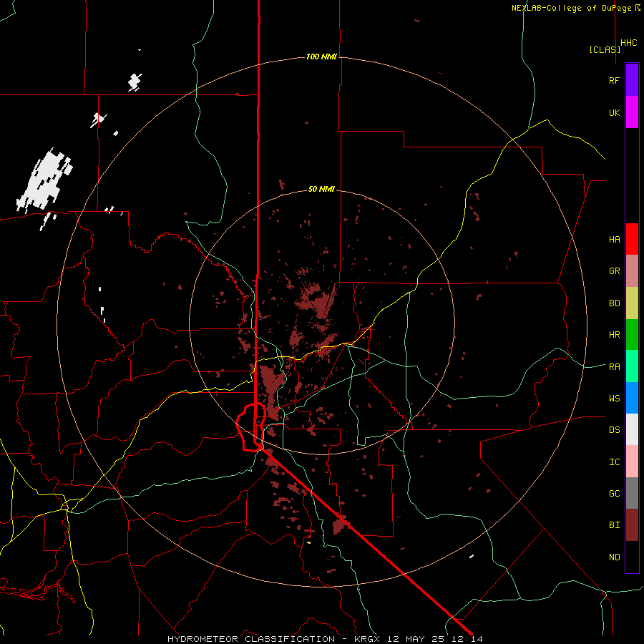Click the RF purple legend swatch

(x=632, y=80)
